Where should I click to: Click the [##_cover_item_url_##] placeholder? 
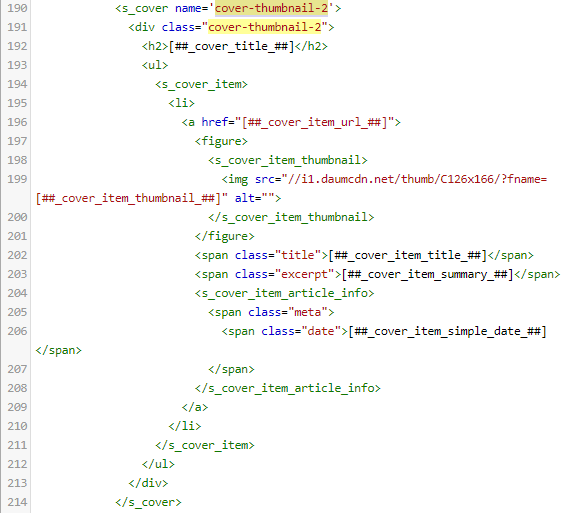[x=315, y=122]
